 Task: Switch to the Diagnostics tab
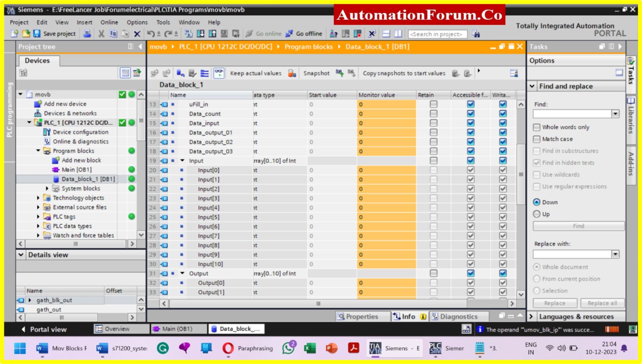[459, 316]
